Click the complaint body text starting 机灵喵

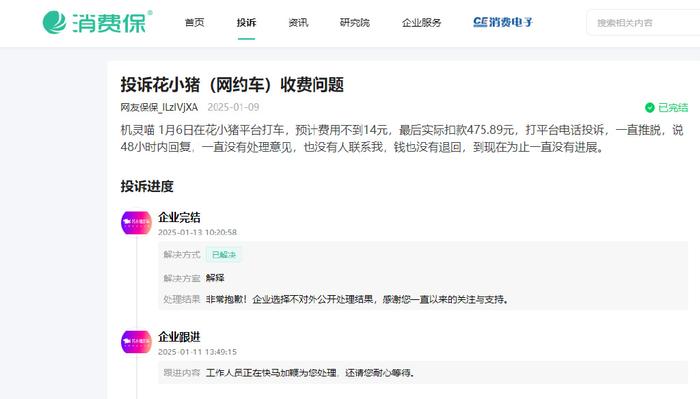click(402, 138)
